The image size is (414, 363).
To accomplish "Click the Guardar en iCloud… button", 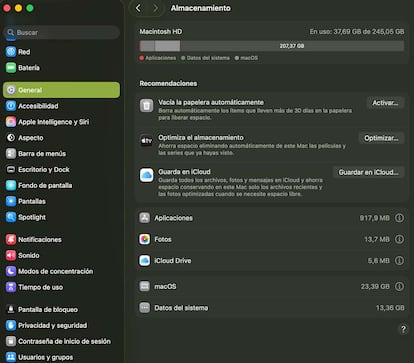I will pos(369,172).
